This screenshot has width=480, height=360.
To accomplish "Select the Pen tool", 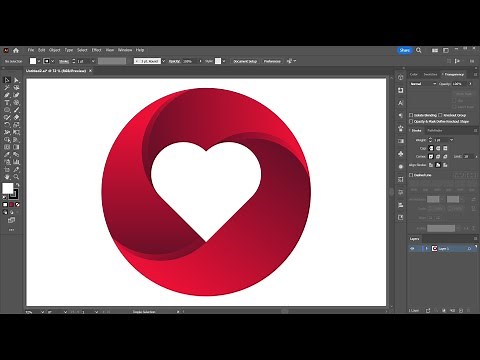I will 7,95.
